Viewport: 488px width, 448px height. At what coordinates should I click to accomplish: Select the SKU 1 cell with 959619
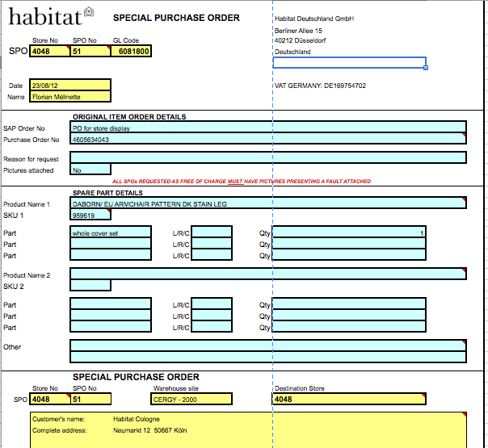(90, 216)
